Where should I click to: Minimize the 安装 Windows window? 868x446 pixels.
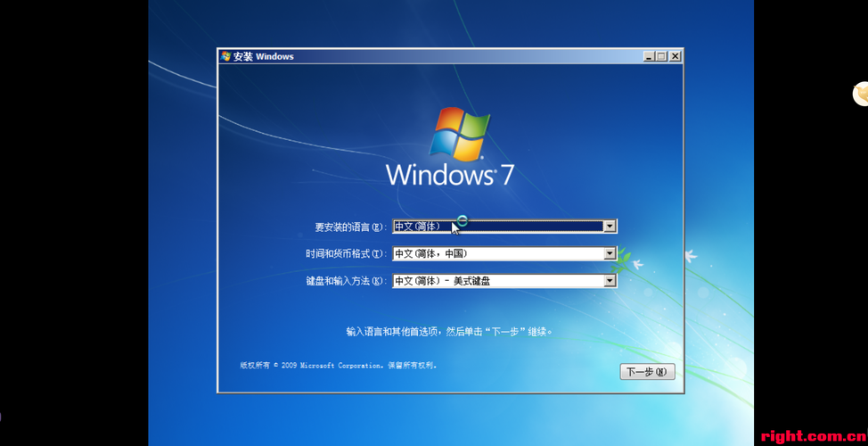point(650,56)
